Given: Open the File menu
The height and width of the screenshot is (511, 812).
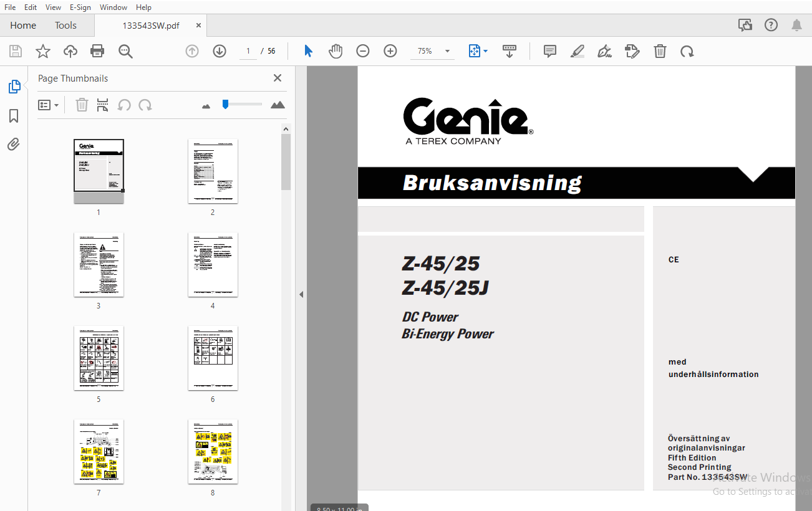Looking at the screenshot, I should pyautogui.click(x=11, y=7).
